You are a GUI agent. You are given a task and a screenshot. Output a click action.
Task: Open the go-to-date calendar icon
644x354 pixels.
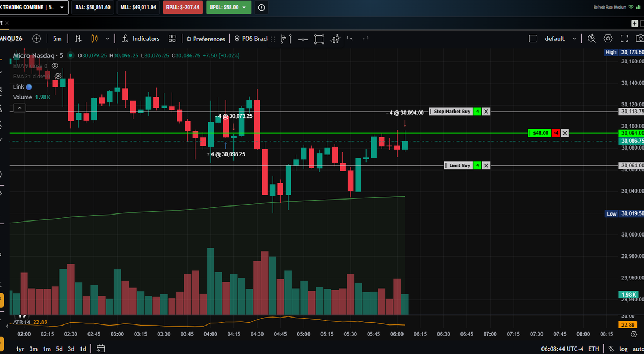pyautogui.click(x=100, y=349)
